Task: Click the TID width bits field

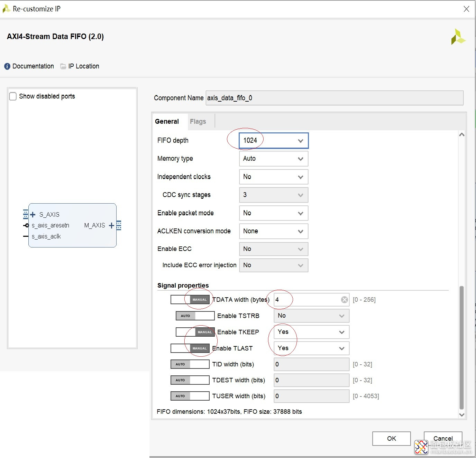Action: [312, 364]
